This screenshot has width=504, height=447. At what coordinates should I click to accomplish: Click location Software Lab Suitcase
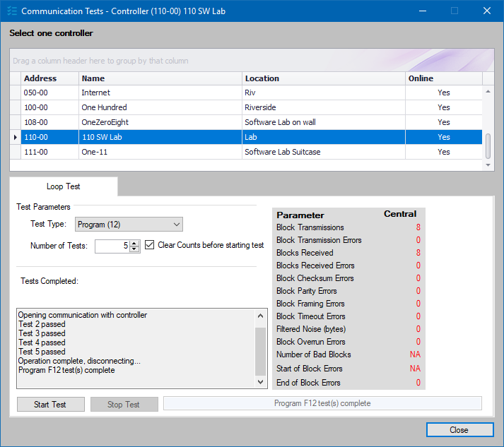click(323, 152)
